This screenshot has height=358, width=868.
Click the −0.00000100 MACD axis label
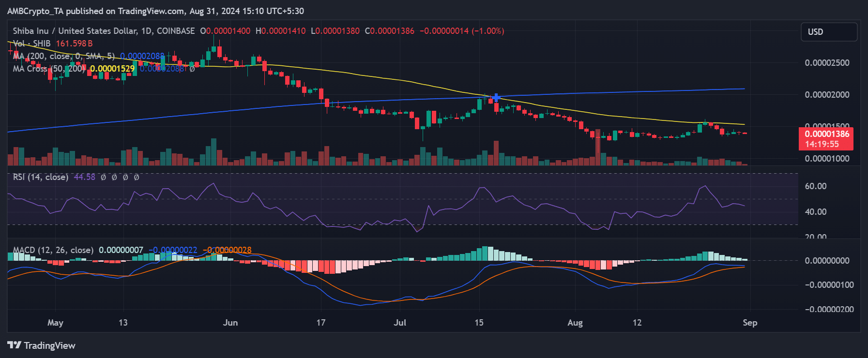pyautogui.click(x=829, y=285)
